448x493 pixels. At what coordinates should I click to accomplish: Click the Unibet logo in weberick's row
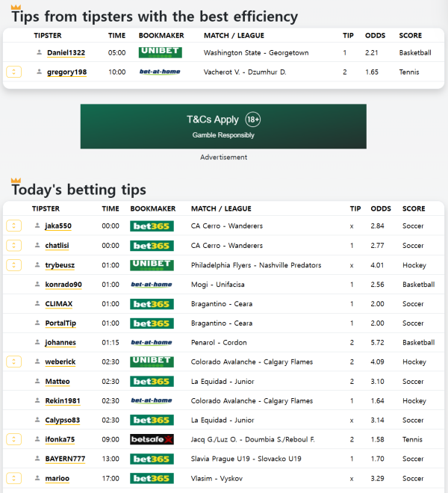pos(152,362)
